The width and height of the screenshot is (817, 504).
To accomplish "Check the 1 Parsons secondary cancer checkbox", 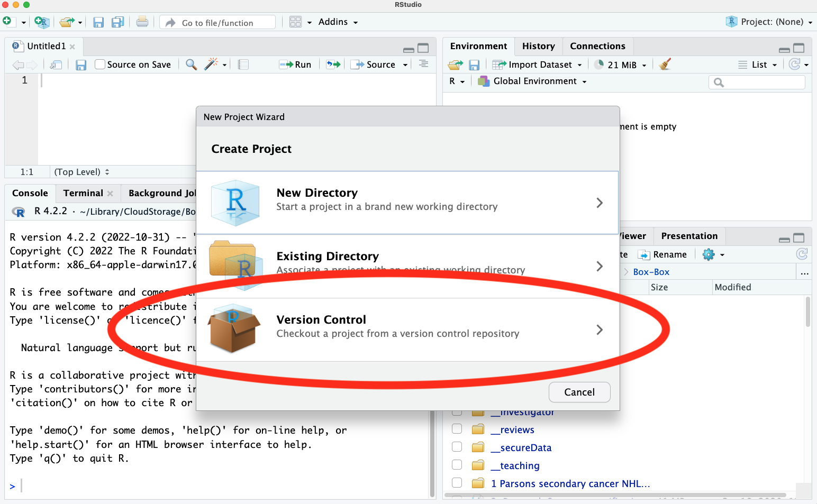I will [457, 483].
